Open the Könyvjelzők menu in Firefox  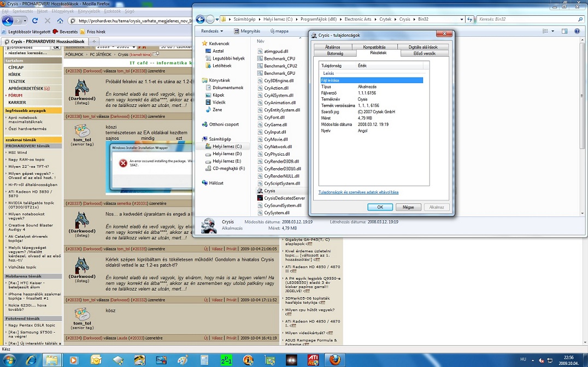click(89, 11)
